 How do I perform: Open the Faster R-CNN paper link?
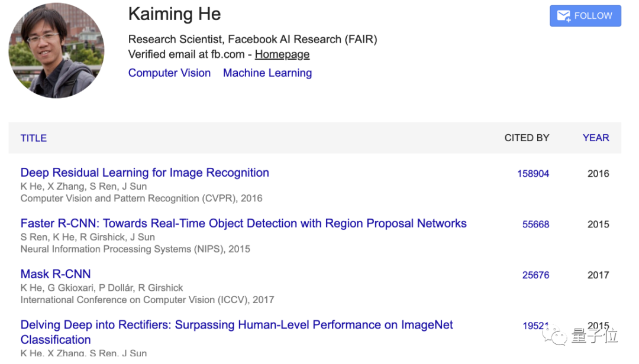pyautogui.click(x=243, y=223)
